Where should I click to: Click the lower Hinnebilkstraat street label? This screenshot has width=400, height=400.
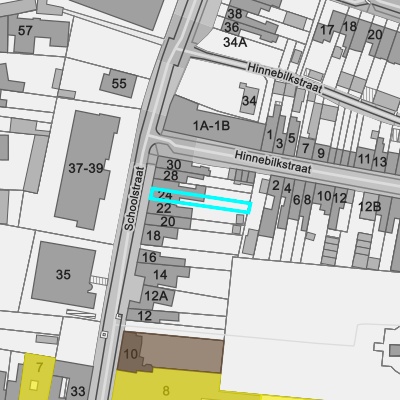(x=273, y=162)
